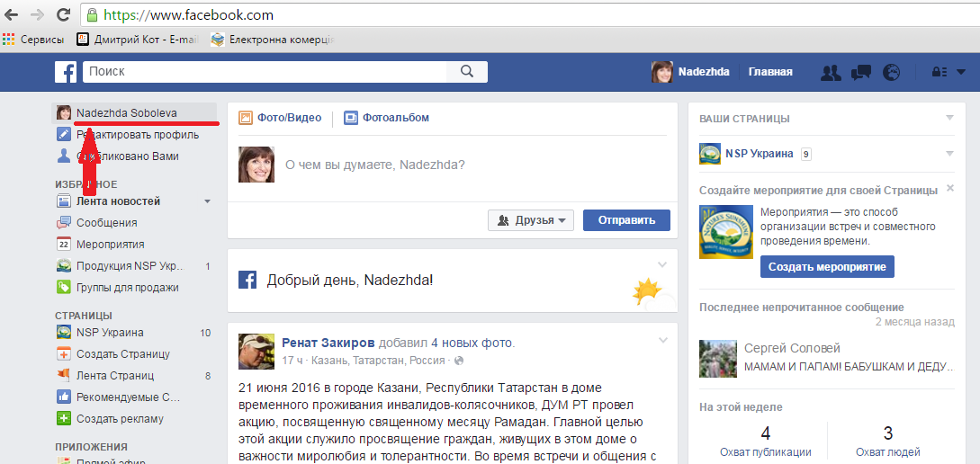The image size is (980, 464).
Task: Open the Сервисы apps bookmark
Action: [33, 40]
